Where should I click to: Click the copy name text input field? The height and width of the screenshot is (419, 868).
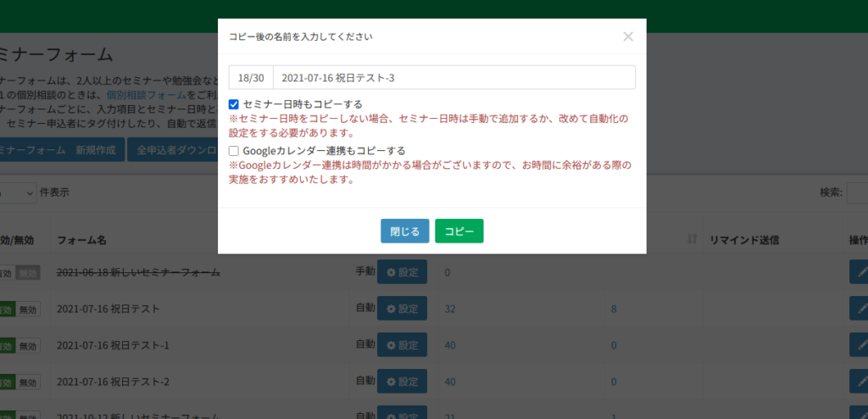[x=453, y=77]
